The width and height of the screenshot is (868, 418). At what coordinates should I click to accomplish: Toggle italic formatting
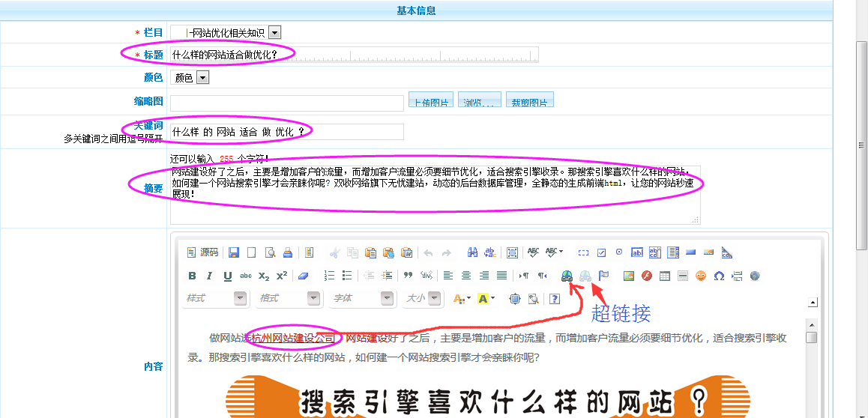tap(210, 276)
